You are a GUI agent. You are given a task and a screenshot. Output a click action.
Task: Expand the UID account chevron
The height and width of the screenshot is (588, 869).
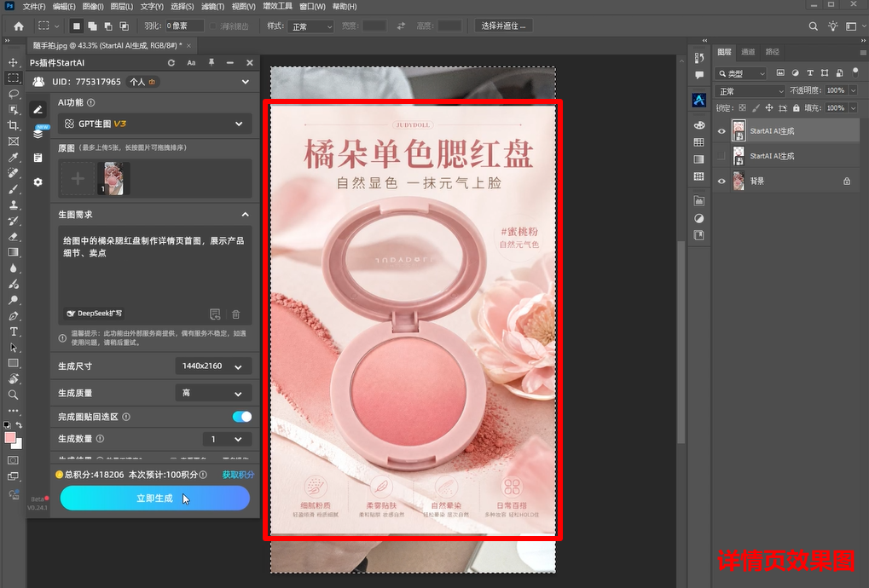click(x=245, y=82)
